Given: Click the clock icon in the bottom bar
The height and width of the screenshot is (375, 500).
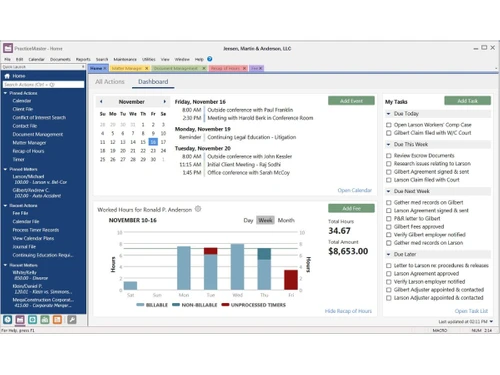Looking at the screenshot, I should pos(8,320).
